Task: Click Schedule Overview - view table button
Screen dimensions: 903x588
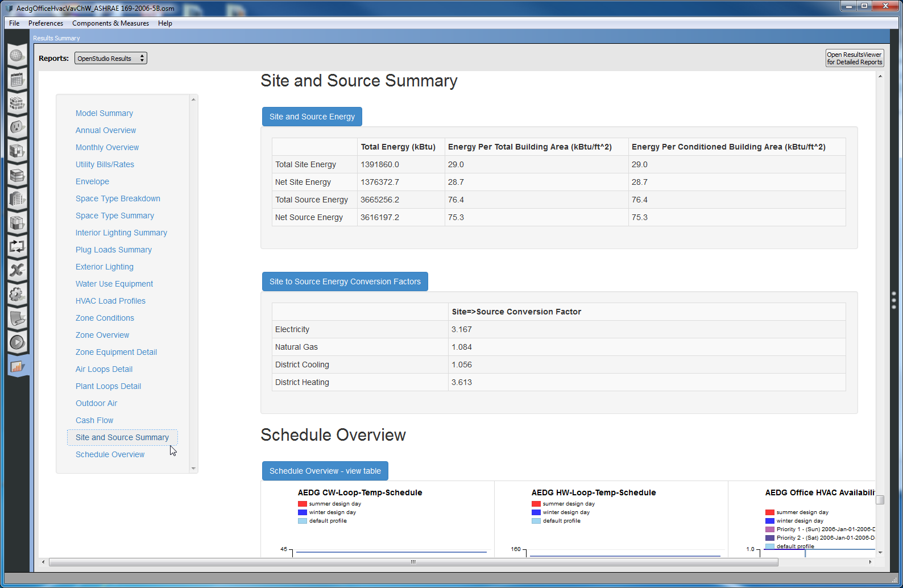Action: [x=325, y=471]
